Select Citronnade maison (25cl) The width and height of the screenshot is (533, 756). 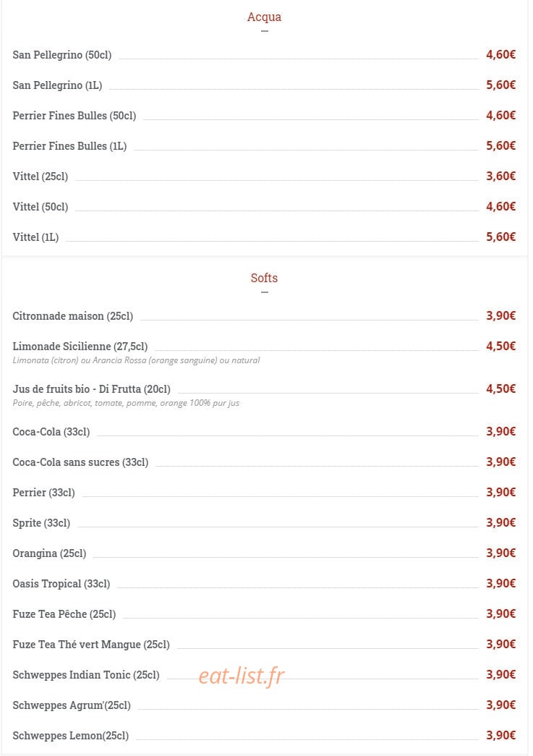coord(73,316)
